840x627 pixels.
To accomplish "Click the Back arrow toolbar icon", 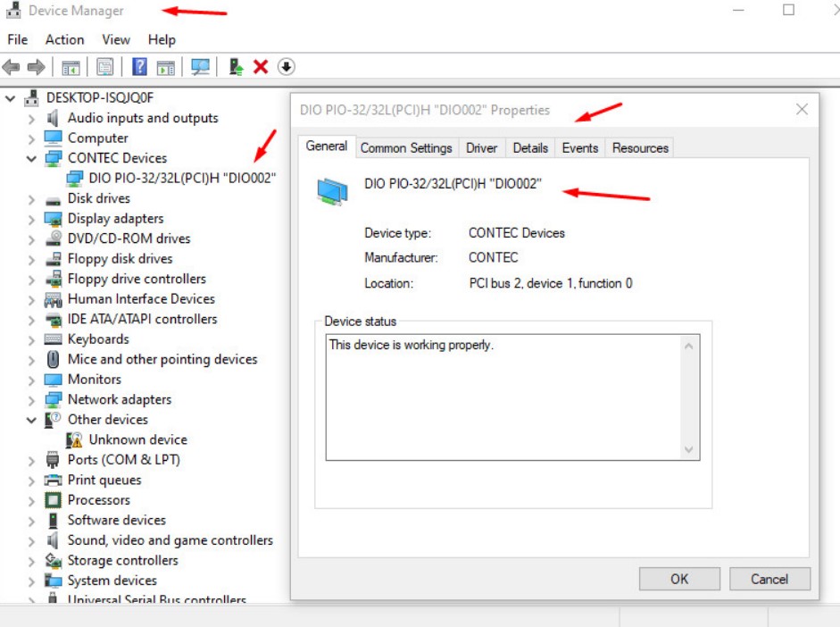I will coord(12,67).
